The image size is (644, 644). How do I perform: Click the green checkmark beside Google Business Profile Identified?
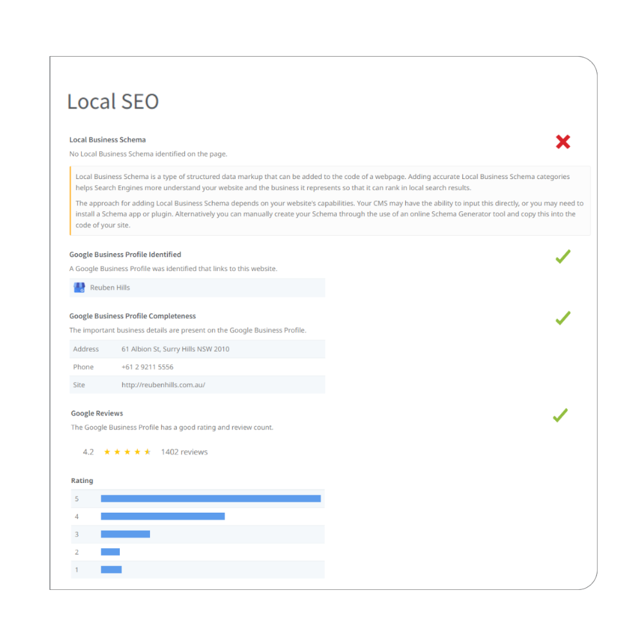coord(563,256)
